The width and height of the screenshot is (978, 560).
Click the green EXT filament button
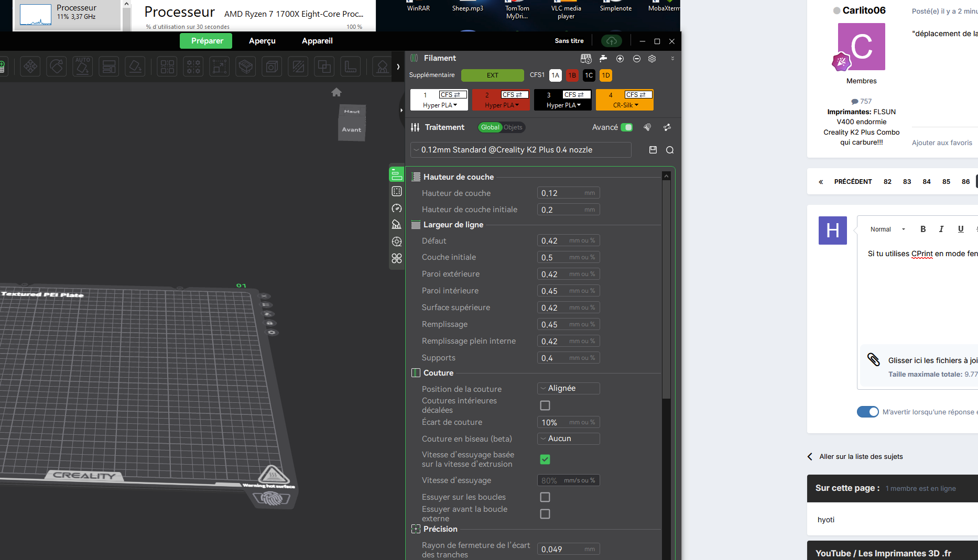493,75
